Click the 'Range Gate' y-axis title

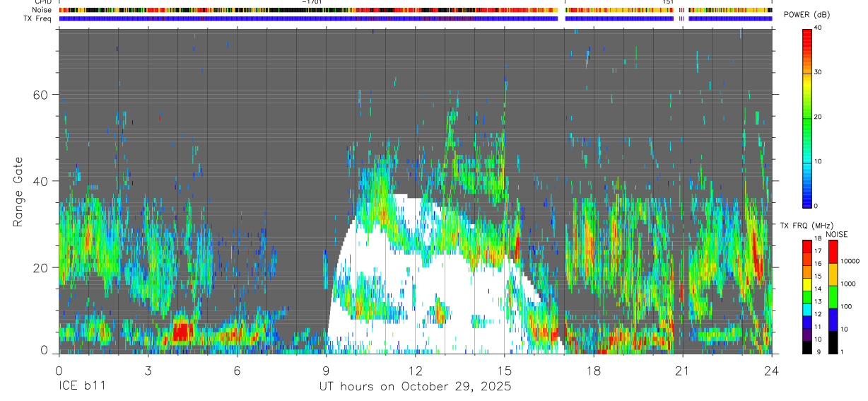pyautogui.click(x=18, y=193)
